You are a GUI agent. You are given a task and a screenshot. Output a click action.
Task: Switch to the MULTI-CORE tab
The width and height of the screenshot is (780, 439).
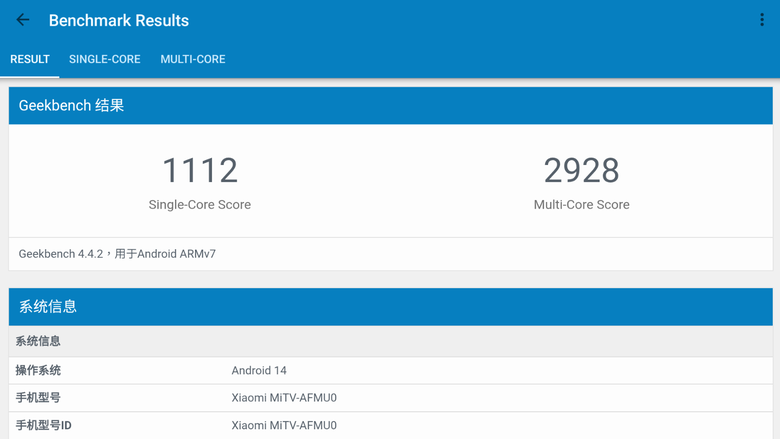[x=193, y=59]
